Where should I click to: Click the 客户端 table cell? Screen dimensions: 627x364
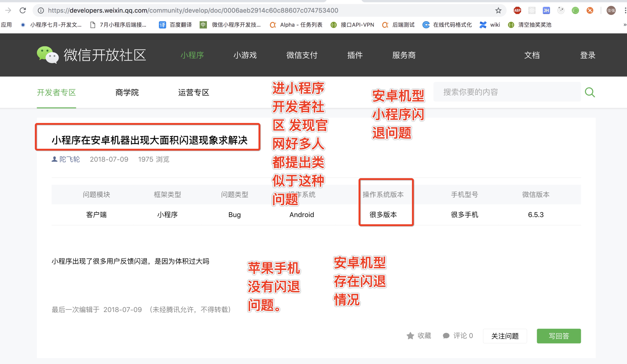pyautogui.click(x=96, y=214)
